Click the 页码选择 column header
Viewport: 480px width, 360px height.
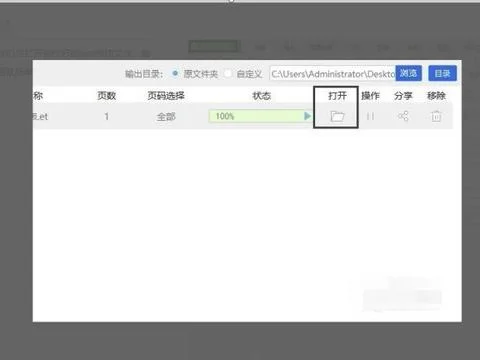pos(166,96)
